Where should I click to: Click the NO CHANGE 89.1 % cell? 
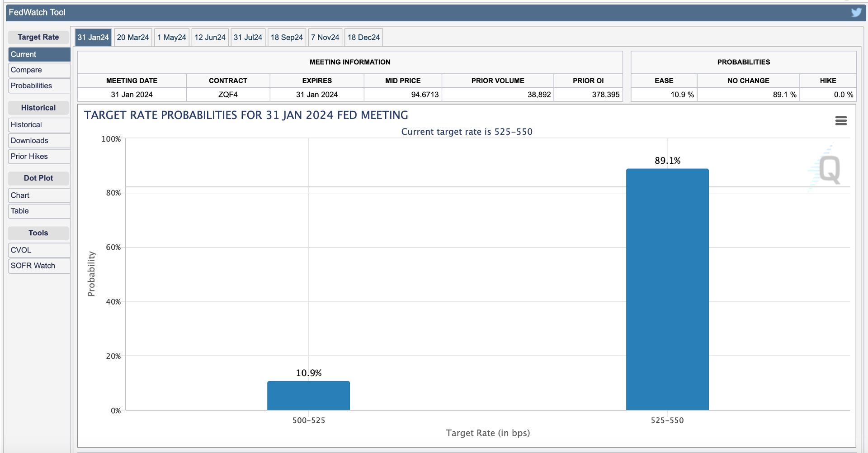749,95
